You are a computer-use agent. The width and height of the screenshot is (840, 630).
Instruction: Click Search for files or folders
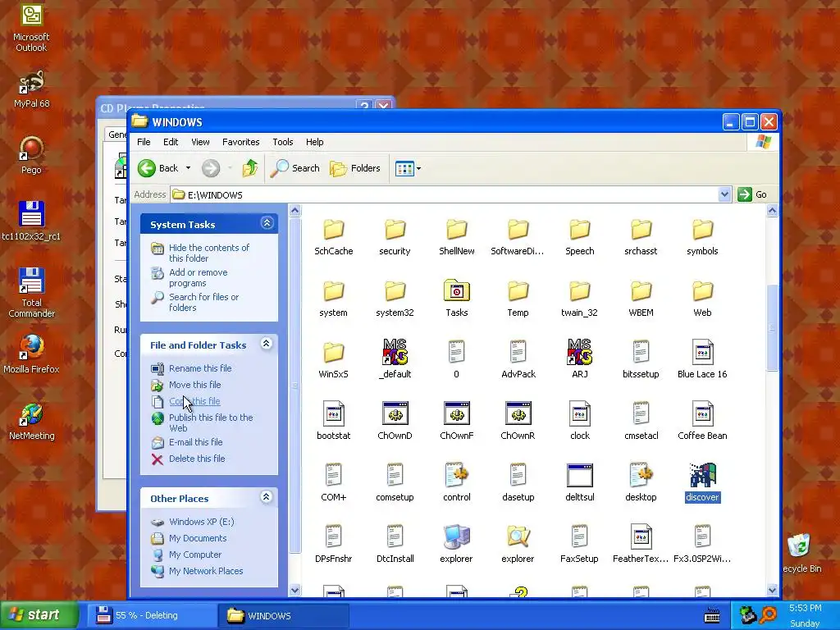point(203,302)
